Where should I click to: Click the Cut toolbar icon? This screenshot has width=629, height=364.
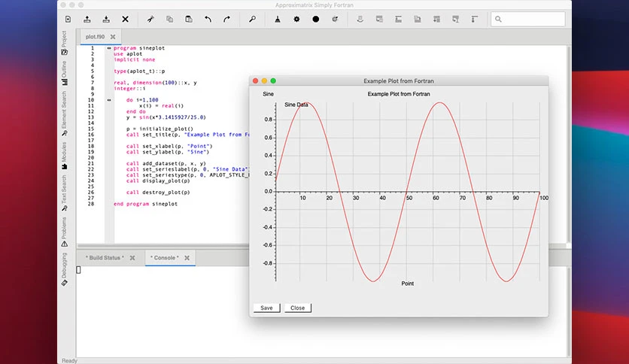click(150, 20)
